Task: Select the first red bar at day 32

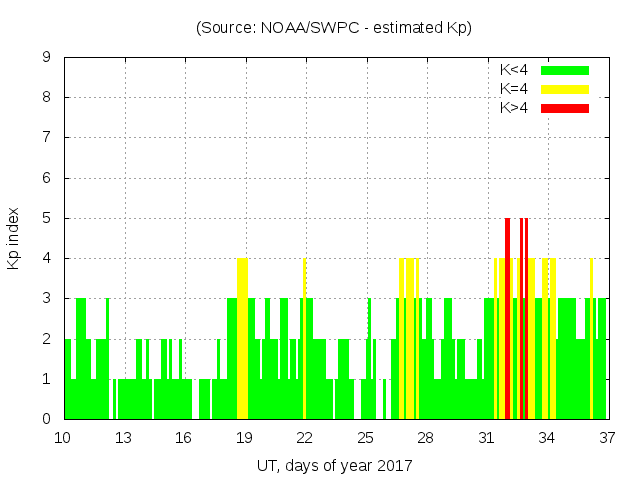Action: [507, 318]
